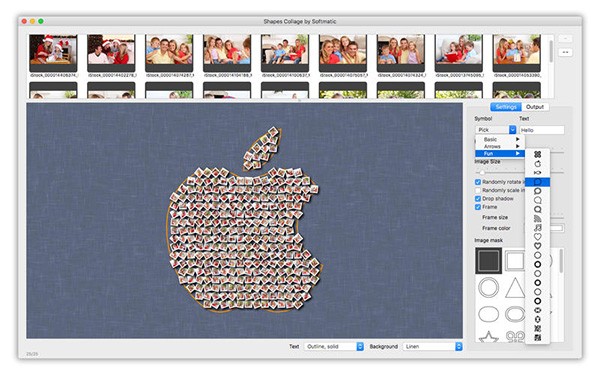The height and width of the screenshot is (375, 600).
Task: Expand the Arrows symbols submenu
Action: pos(500,147)
